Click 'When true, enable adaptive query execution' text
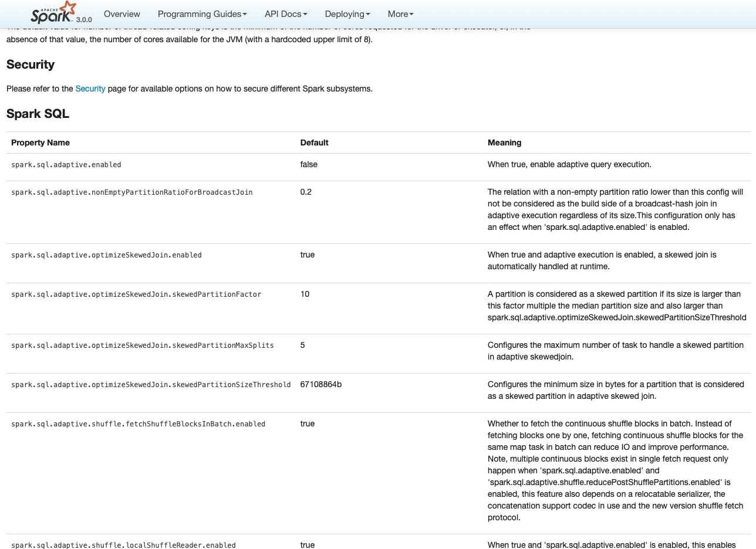 click(x=569, y=164)
